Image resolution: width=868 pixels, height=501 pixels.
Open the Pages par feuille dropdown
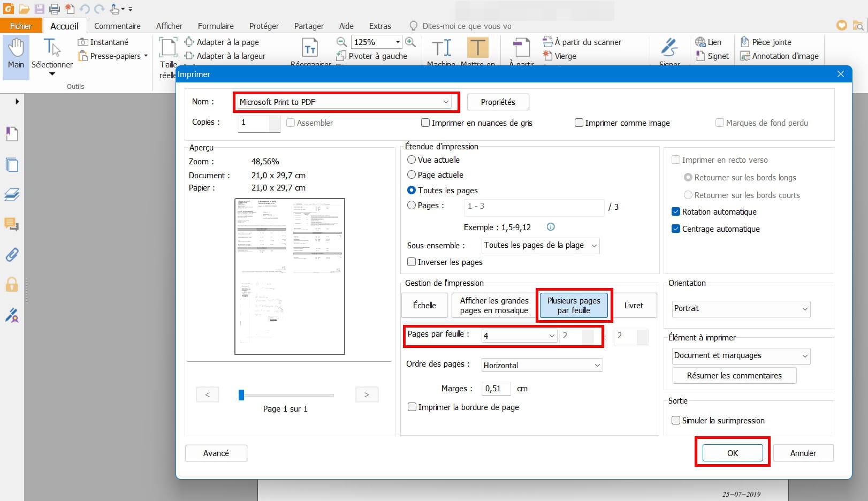(520, 336)
